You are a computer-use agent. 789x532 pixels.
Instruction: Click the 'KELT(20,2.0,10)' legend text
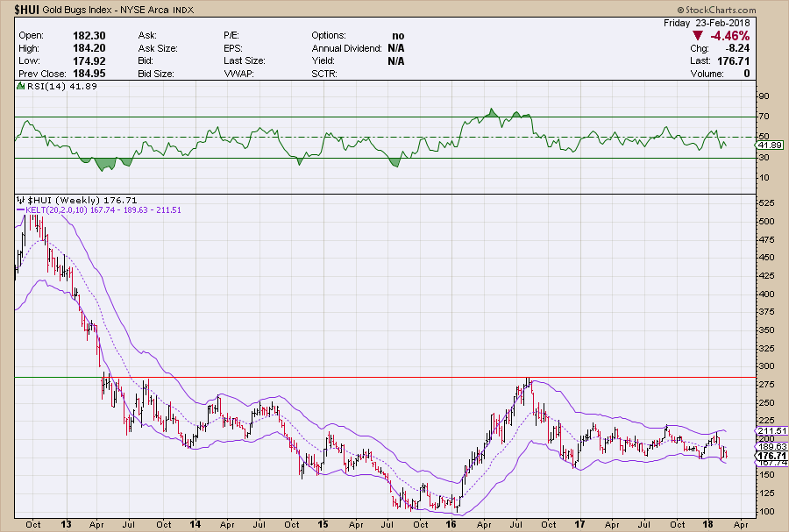click(x=57, y=210)
